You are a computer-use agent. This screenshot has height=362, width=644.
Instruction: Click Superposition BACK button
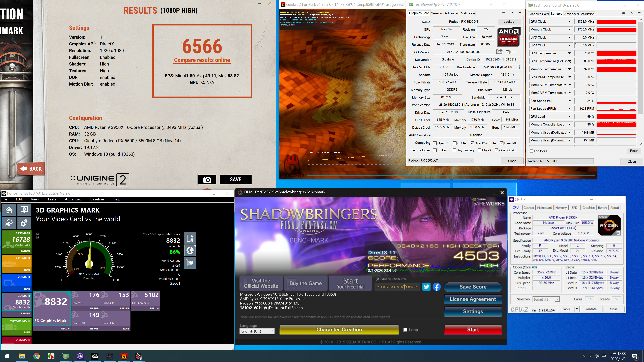tap(31, 169)
